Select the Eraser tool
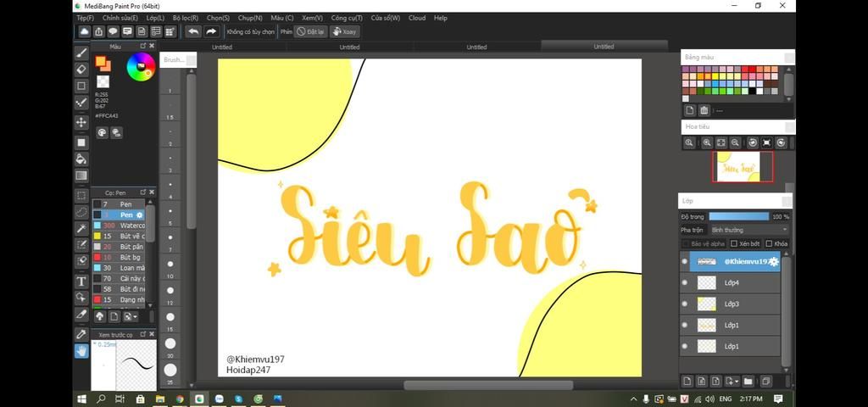 81,70
